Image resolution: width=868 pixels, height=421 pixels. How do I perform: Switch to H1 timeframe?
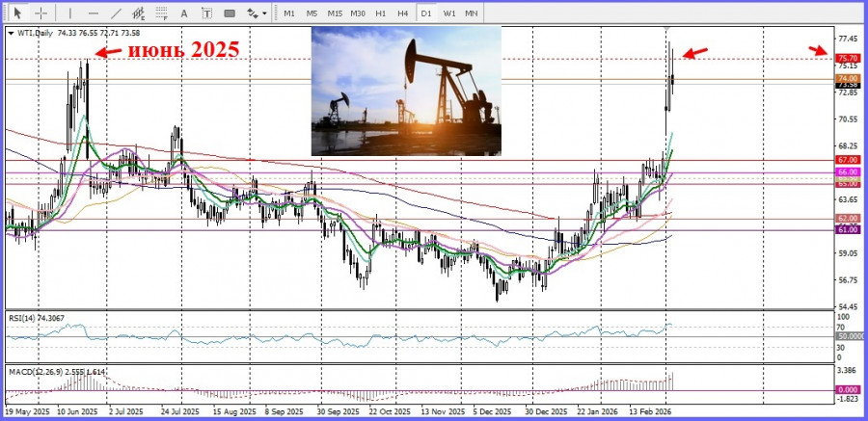[380, 13]
